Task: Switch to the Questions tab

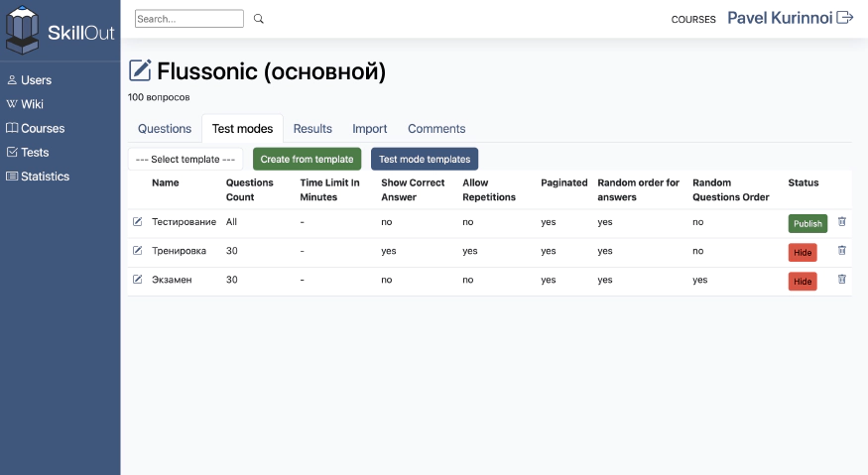Action: click(165, 129)
